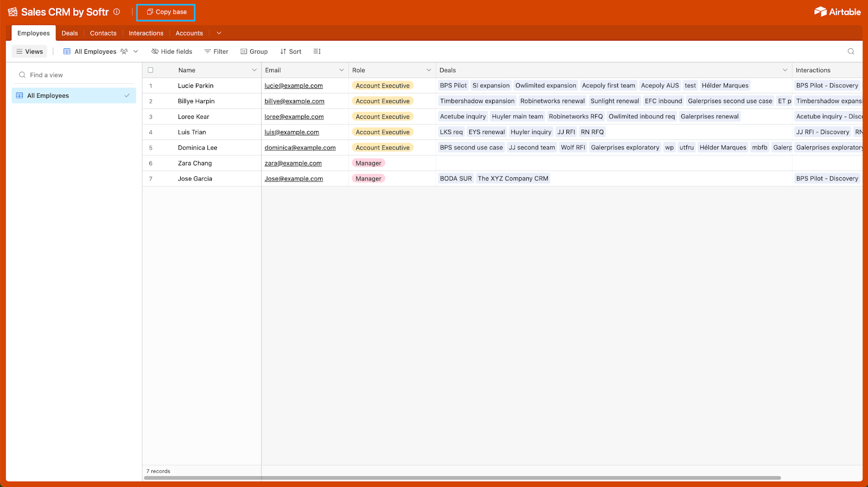Click the Sales CRM by Softr title
Viewport: 868px width, 487px height.
pos(65,12)
